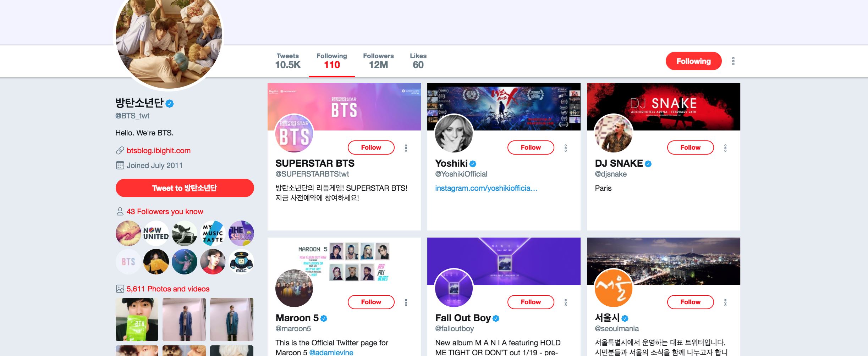Open the overflow menu on Fall Out Boy card
This screenshot has width=868, height=356.
tap(565, 303)
